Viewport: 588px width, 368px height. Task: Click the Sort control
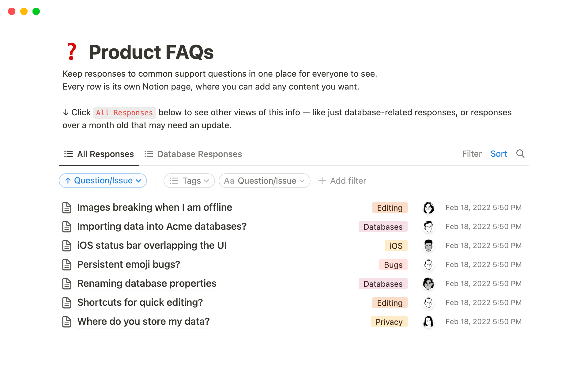(499, 154)
